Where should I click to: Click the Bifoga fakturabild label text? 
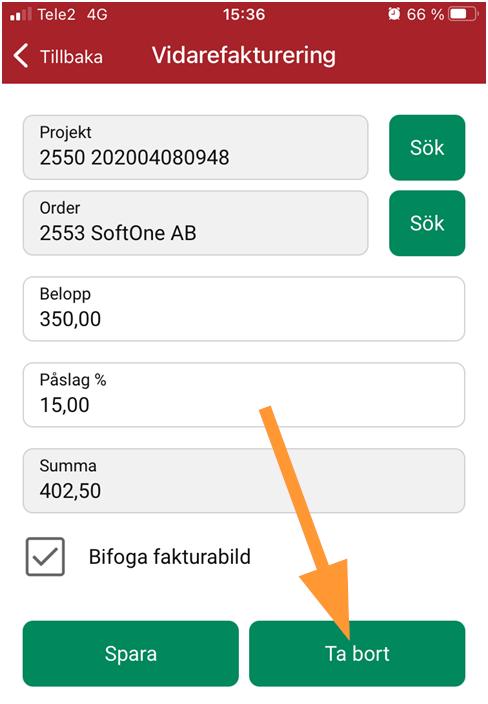click(170, 557)
